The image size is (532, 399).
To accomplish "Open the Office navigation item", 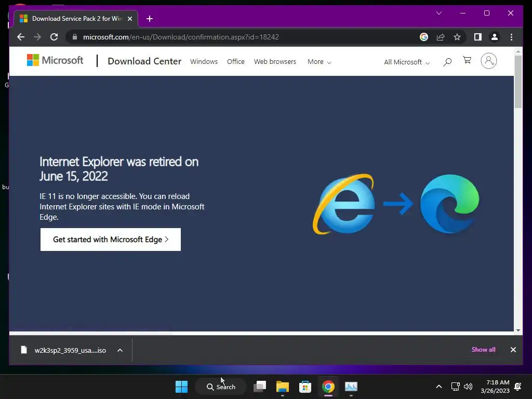I will [235, 62].
